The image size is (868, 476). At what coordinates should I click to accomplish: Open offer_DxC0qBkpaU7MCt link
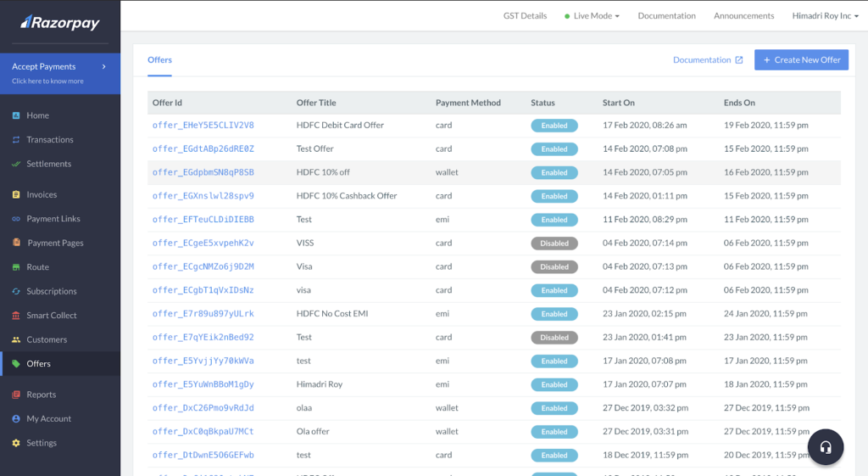pyautogui.click(x=203, y=431)
